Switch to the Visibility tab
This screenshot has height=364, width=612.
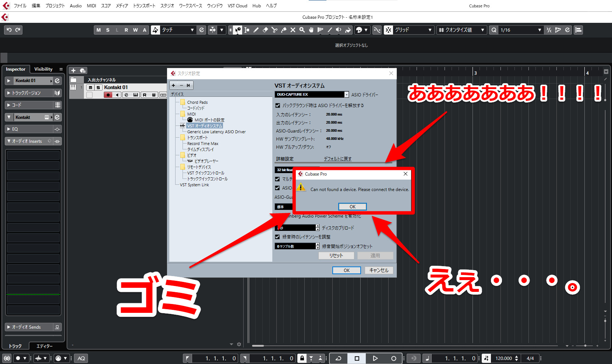point(43,69)
